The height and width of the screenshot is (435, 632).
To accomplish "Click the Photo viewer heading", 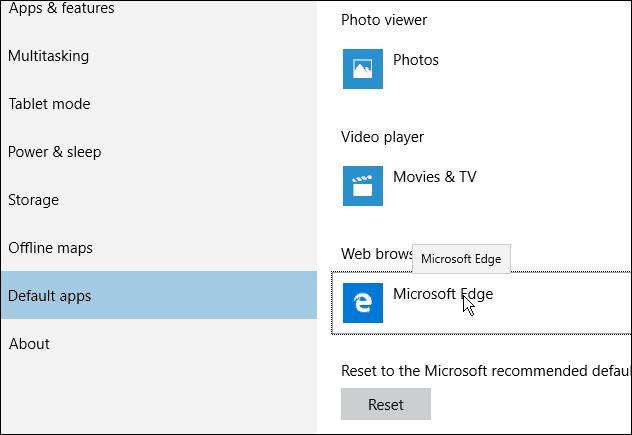I will tap(384, 20).
